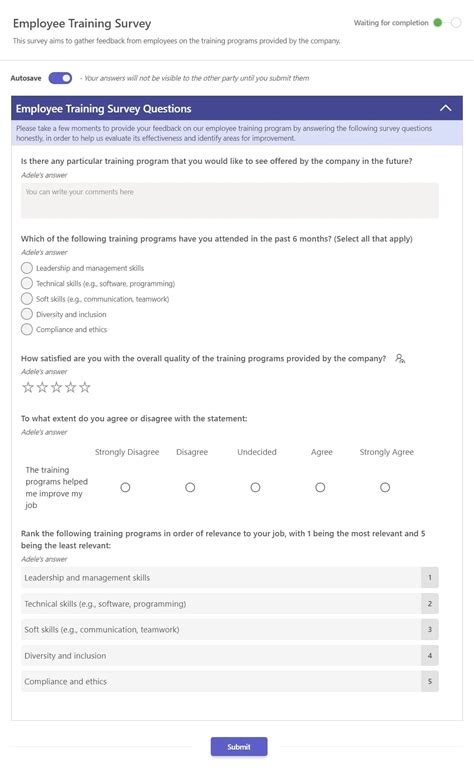Click the first satisfaction rating star

tap(28, 387)
